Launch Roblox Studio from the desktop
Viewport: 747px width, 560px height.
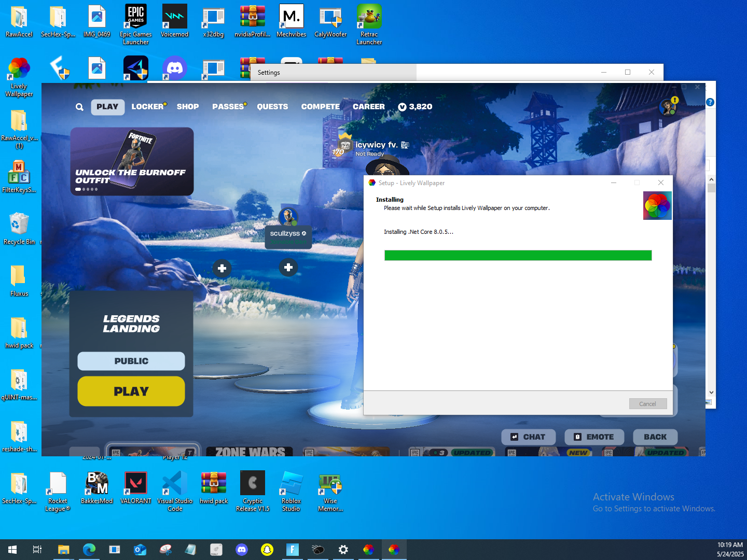click(291, 491)
